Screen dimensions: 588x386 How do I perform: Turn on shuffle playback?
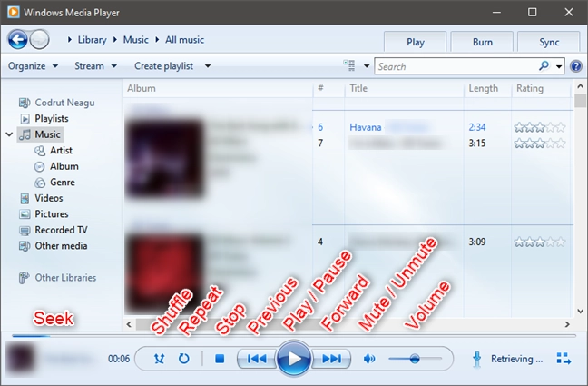(x=160, y=359)
